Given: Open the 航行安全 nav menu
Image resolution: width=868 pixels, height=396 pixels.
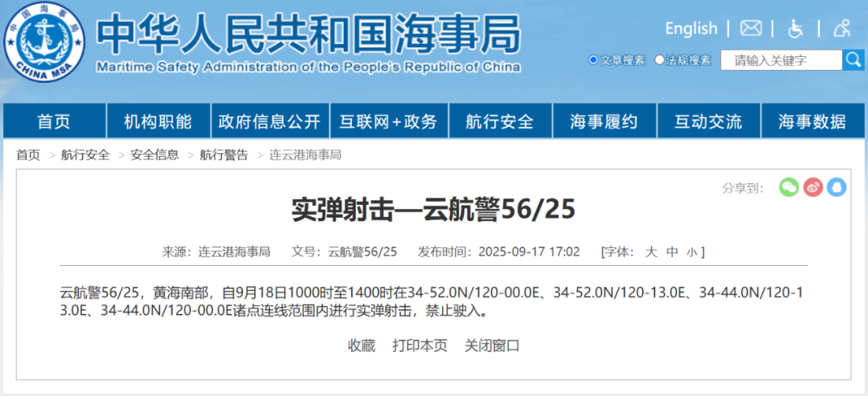Looking at the screenshot, I should pos(500,121).
